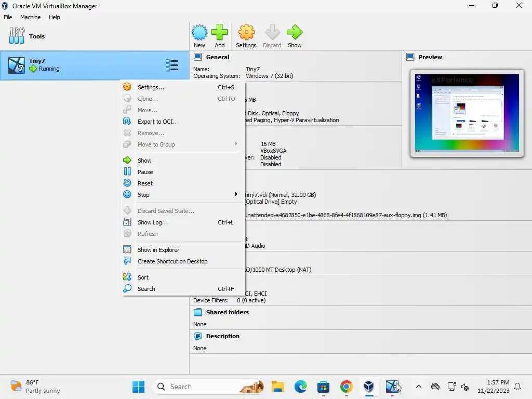Click the General section header

218,57
